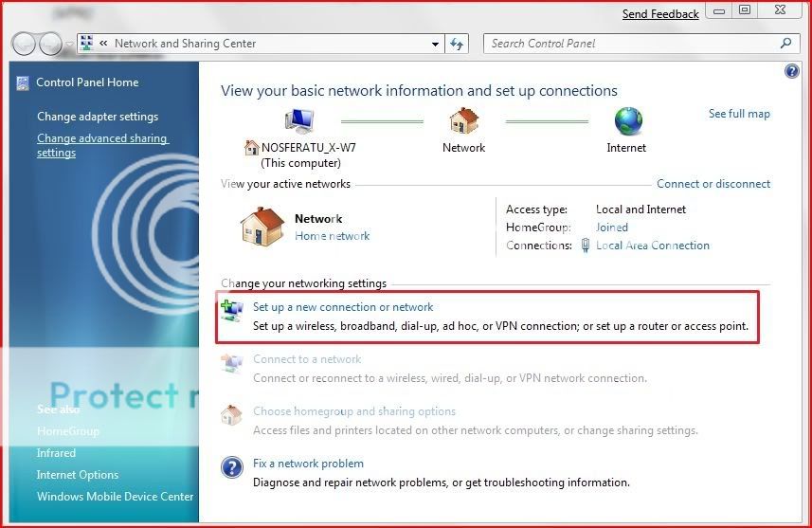Open Control Panel Home link
Viewport: 812px width, 528px height.
coord(87,82)
